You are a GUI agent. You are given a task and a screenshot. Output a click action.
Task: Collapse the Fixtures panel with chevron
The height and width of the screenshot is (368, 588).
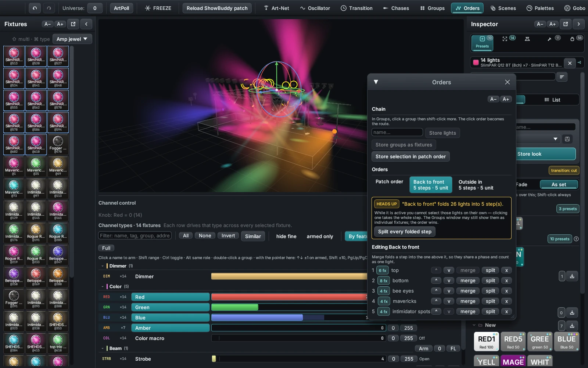point(86,24)
